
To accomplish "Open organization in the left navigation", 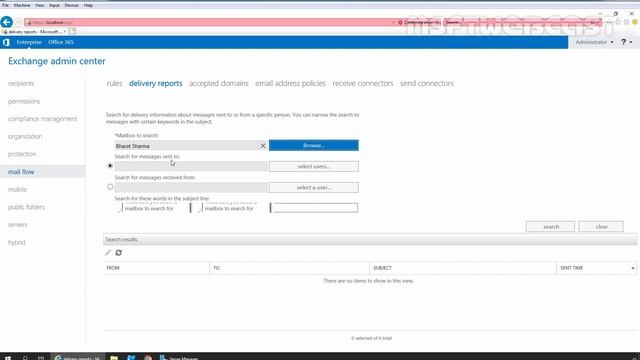I will pyautogui.click(x=25, y=136).
